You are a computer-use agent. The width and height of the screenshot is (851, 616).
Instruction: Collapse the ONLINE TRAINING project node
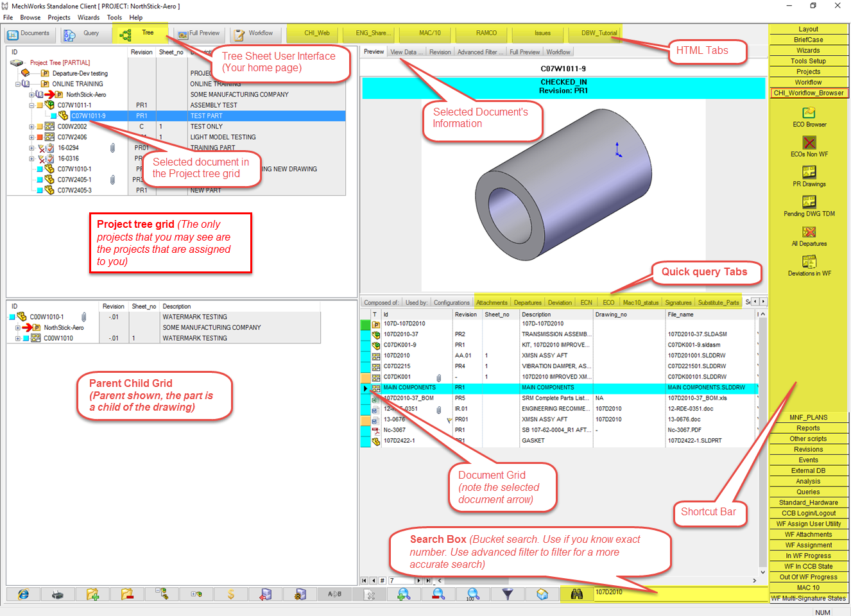tap(19, 83)
